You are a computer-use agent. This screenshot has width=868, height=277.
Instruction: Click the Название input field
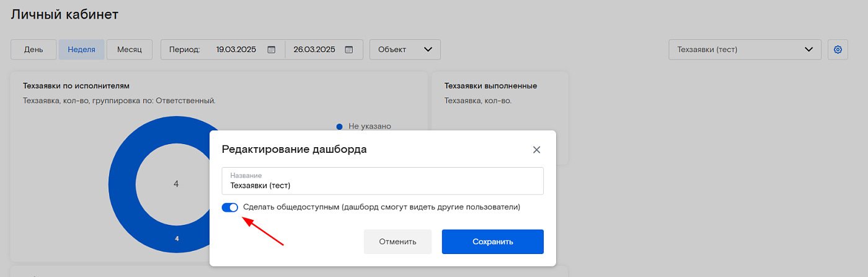tap(383, 181)
